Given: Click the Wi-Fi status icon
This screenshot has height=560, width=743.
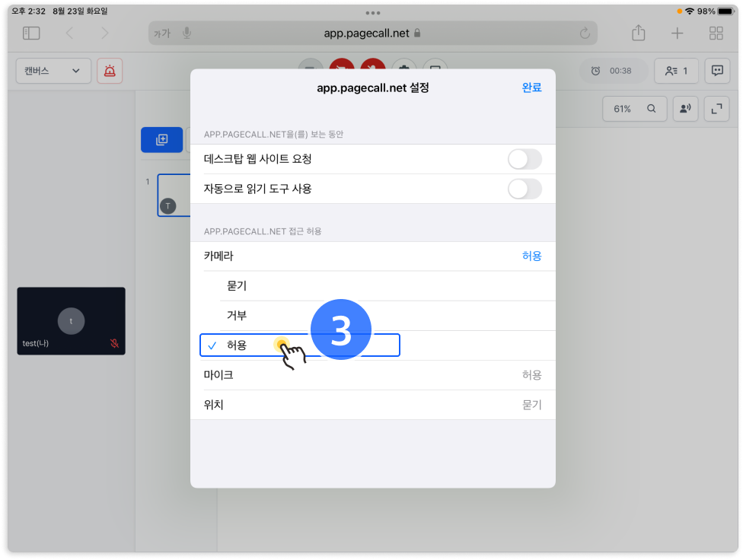Looking at the screenshot, I should point(690,11).
